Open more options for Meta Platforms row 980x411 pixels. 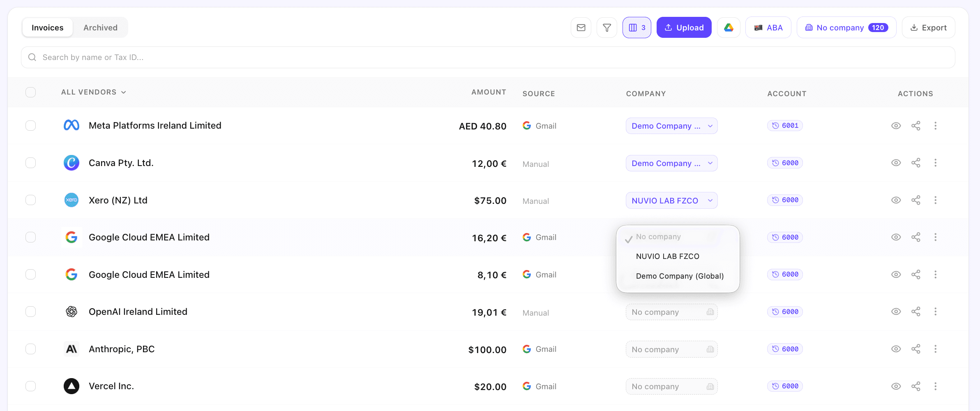tap(936, 126)
